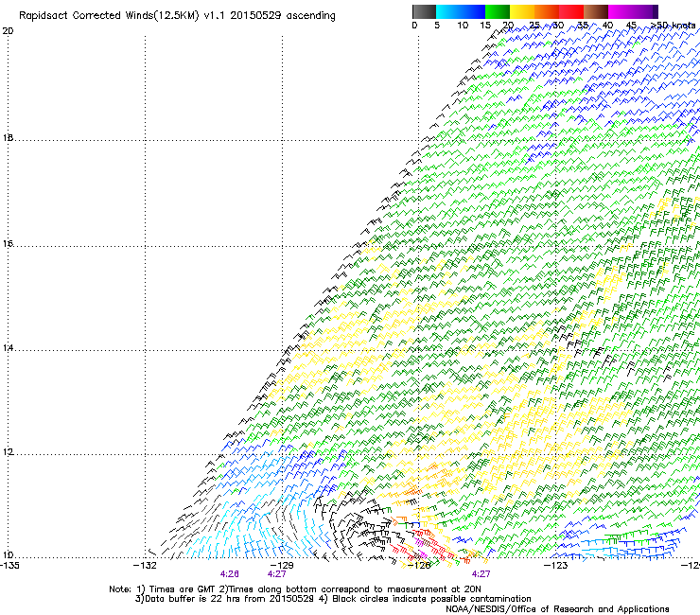The image size is (700, 615).
Task: Click the purple "4:26" time label
Action: click(x=230, y=574)
